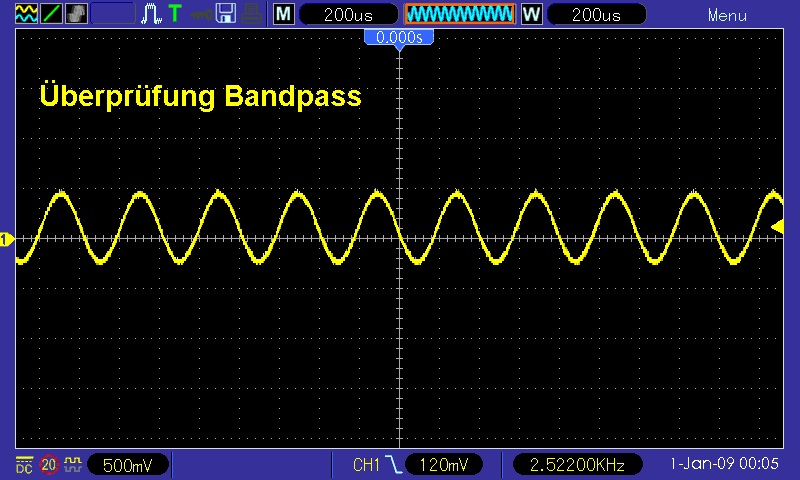The image size is (800, 480).
Task: Click the 0.000s trigger position marker
Action: 399,38
